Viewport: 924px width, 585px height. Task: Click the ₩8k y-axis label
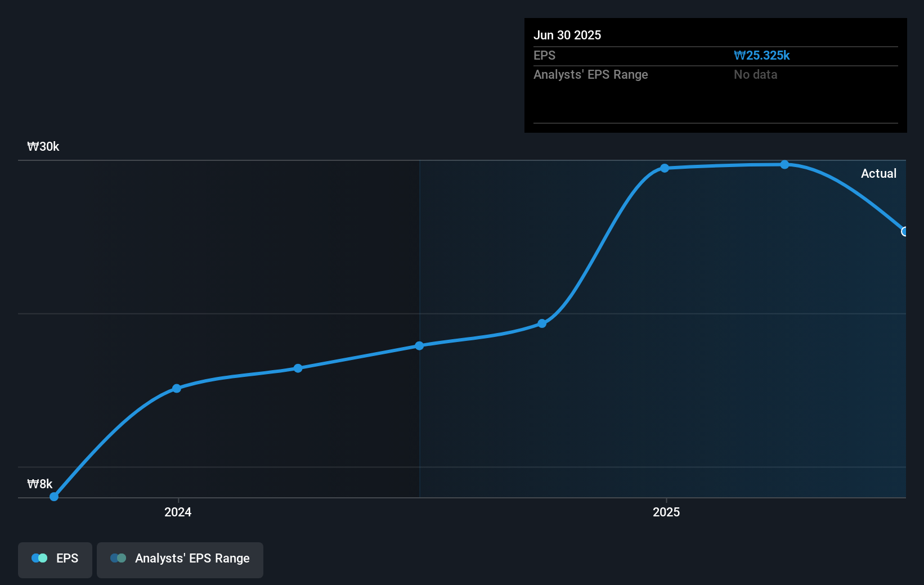click(x=40, y=484)
